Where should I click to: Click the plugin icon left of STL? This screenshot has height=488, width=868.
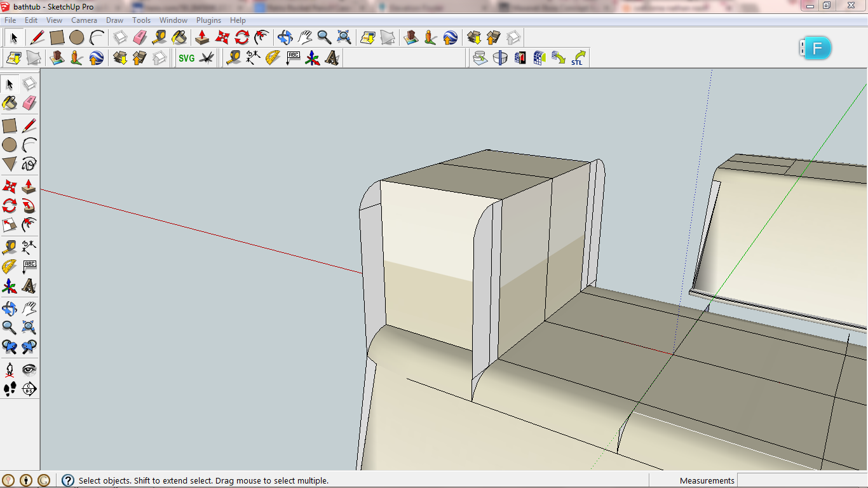[x=559, y=58]
